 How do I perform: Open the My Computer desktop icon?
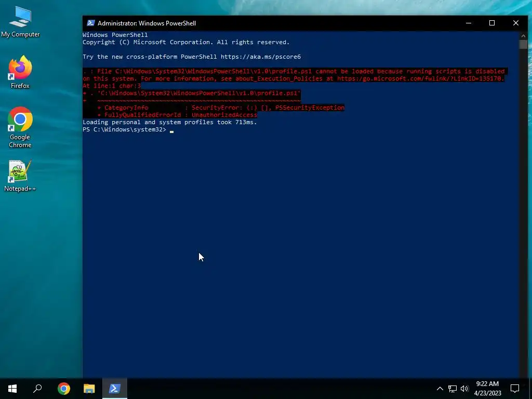tap(20, 22)
